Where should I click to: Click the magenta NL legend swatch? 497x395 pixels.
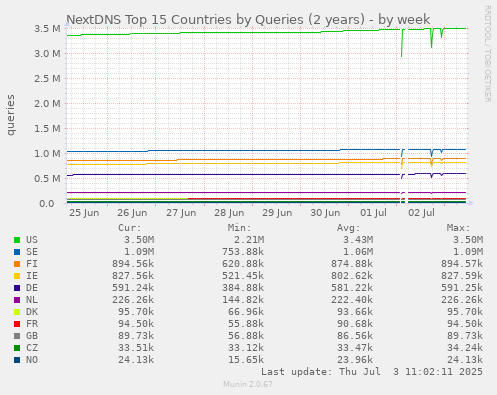click(17, 300)
